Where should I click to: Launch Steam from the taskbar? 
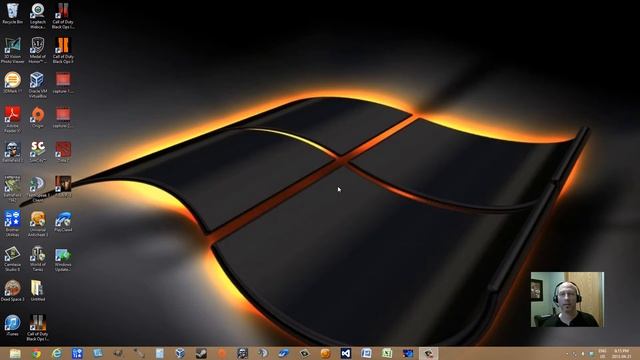(x=201, y=353)
